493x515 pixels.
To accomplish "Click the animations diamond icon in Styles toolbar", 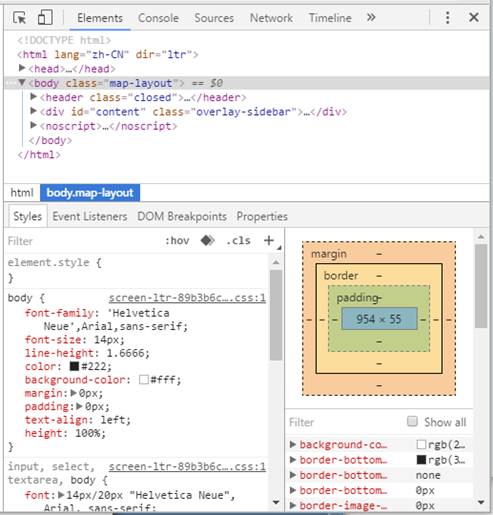I will pos(208,240).
